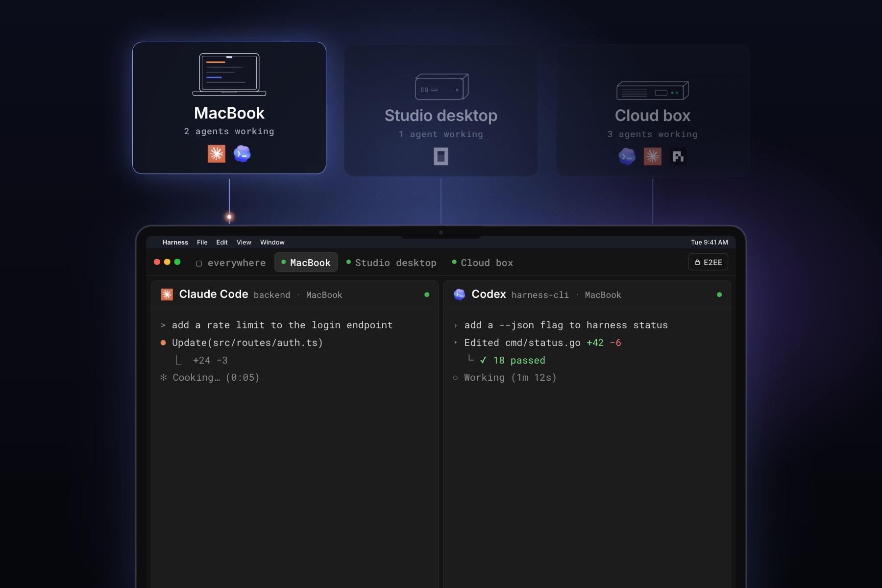Click the '3 agents working' label
This screenshot has width=882, height=588.
653,134
